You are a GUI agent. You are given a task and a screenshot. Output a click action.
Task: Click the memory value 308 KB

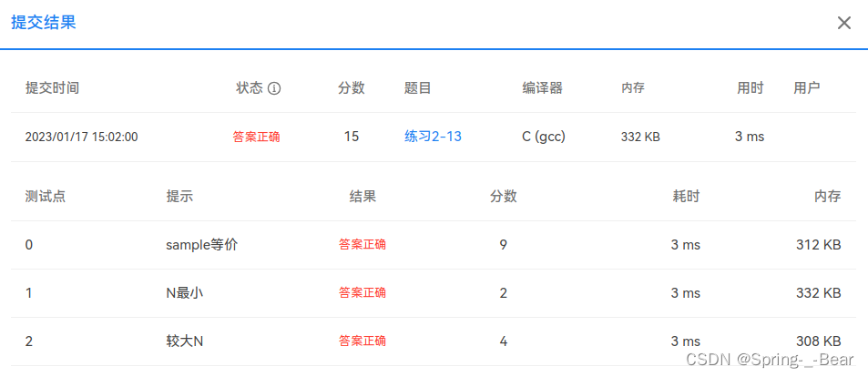click(819, 341)
